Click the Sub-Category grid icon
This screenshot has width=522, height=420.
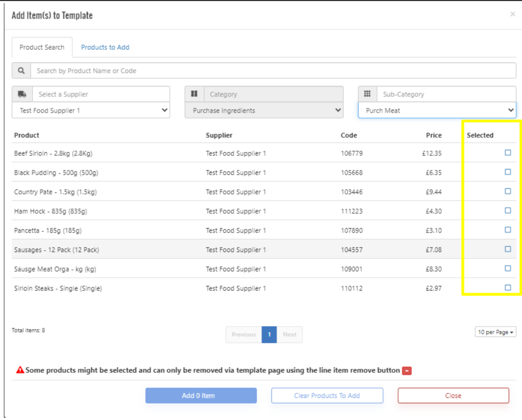367,94
